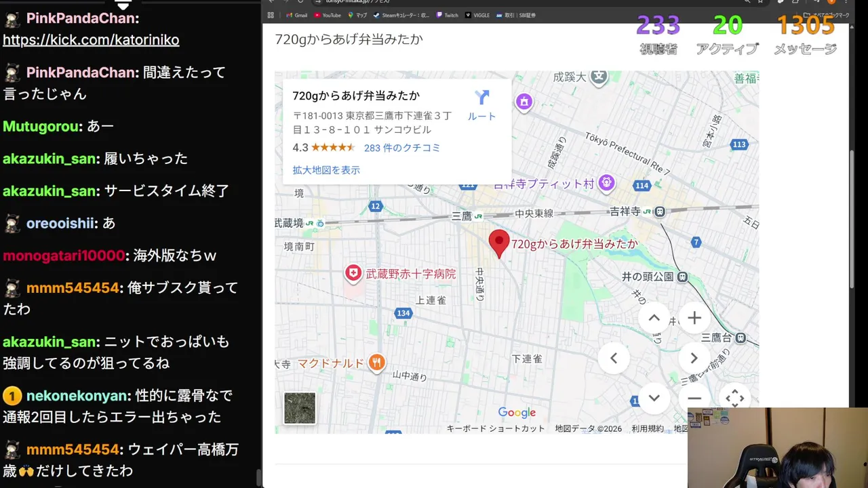Click the chat panel scrollbar
The width and height of the screenshot is (868, 488).
258,476
